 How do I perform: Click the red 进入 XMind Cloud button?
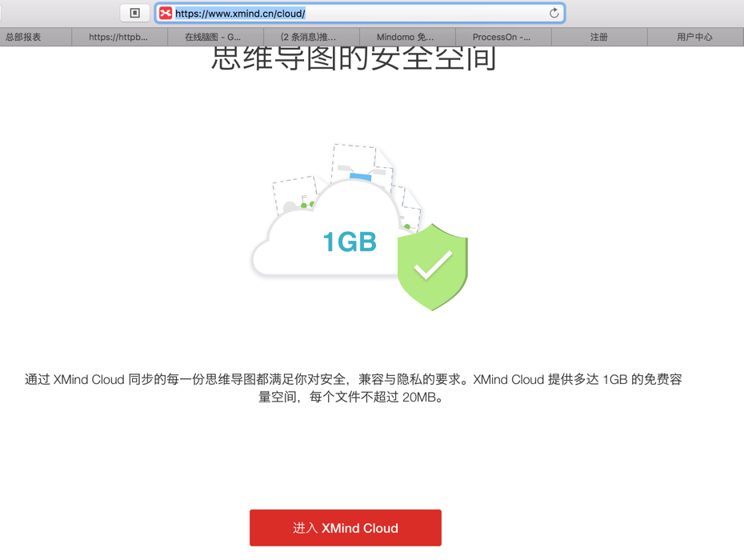[346, 528]
